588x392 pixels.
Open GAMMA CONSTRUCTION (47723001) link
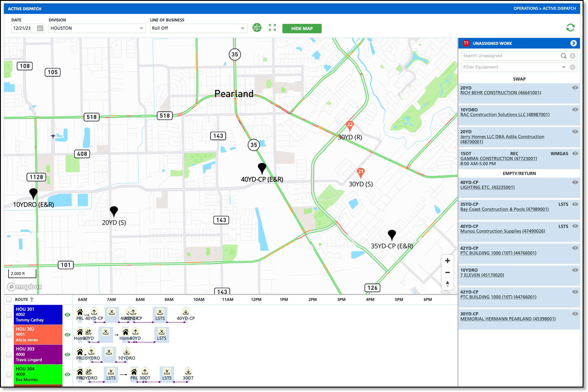(498, 158)
